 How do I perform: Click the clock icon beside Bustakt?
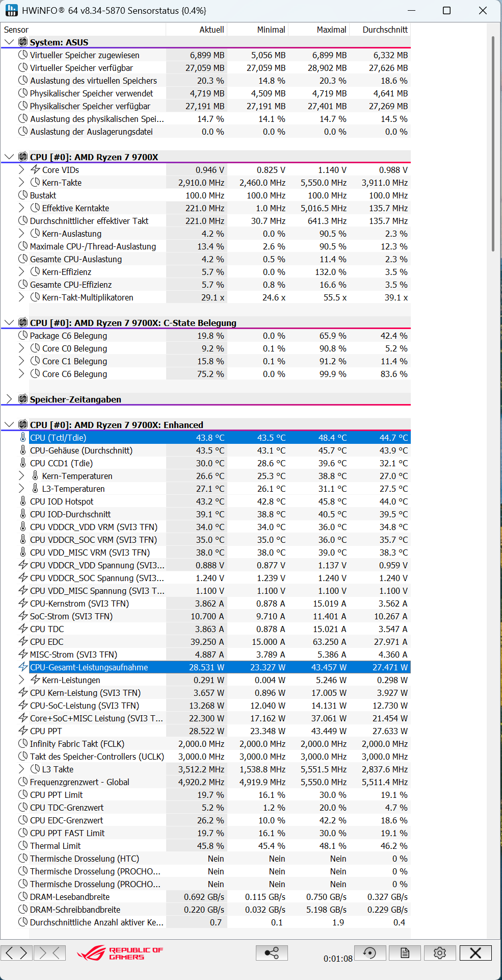(x=23, y=195)
